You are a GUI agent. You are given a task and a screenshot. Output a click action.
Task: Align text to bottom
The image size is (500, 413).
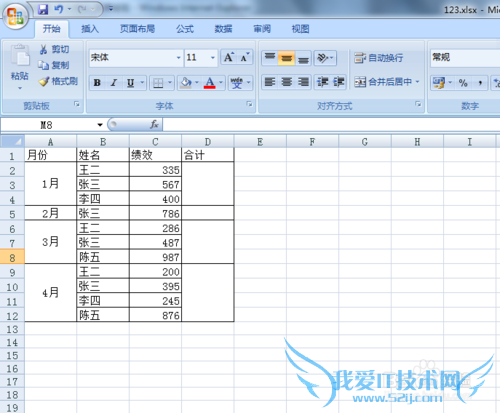303,58
